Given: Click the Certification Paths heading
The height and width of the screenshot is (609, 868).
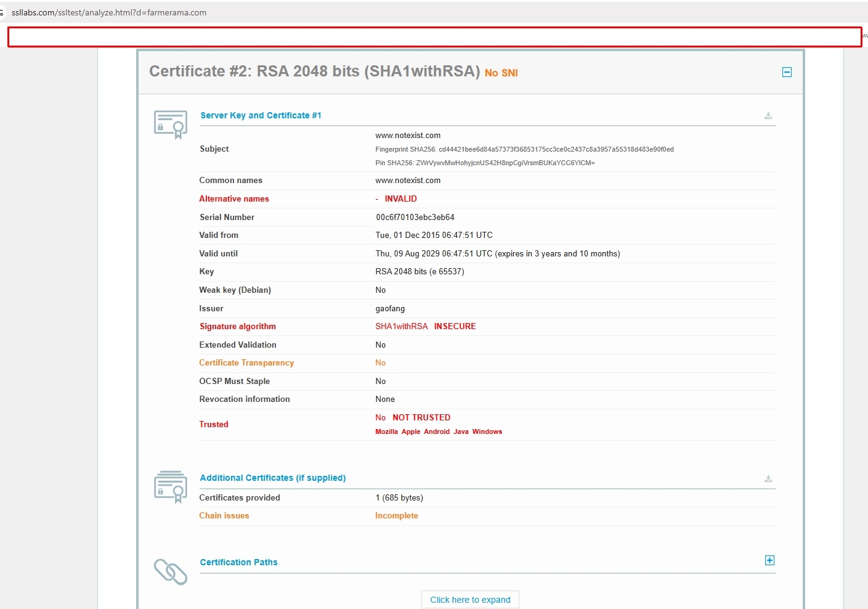Looking at the screenshot, I should (x=238, y=562).
